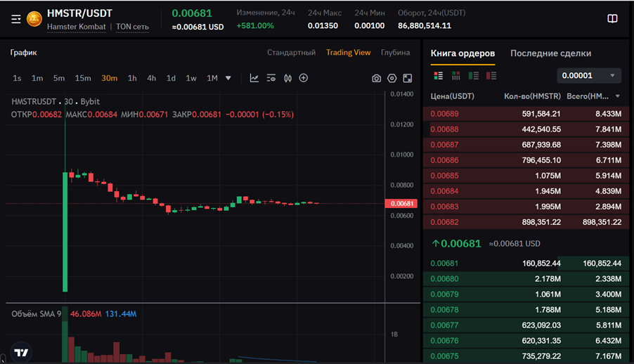Viewport: 634px width, 364px height.
Task: Expand more timeframe options arrow
Action: (x=228, y=78)
